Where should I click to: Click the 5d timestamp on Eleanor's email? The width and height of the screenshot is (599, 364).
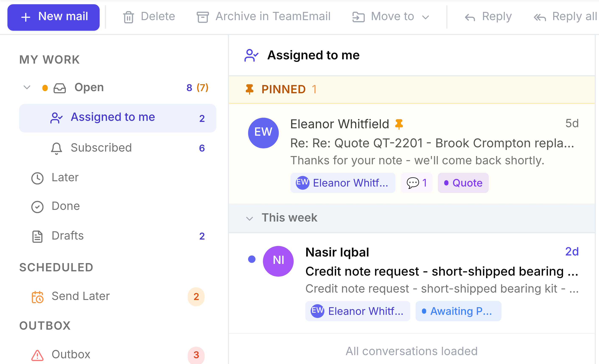pos(572,123)
